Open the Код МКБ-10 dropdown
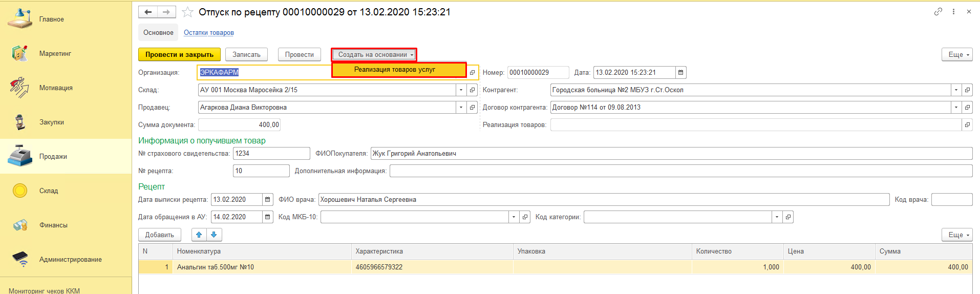This screenshot has width=980, height=294. click(x=514, y=217)
